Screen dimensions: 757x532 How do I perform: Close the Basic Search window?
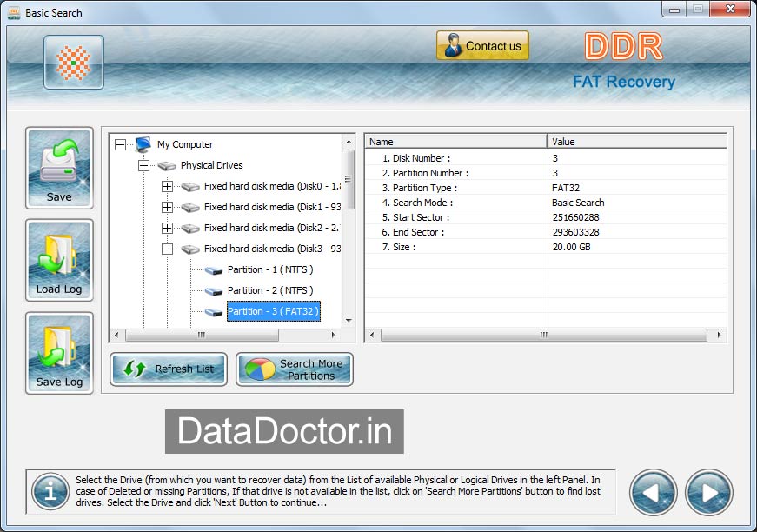730,10
